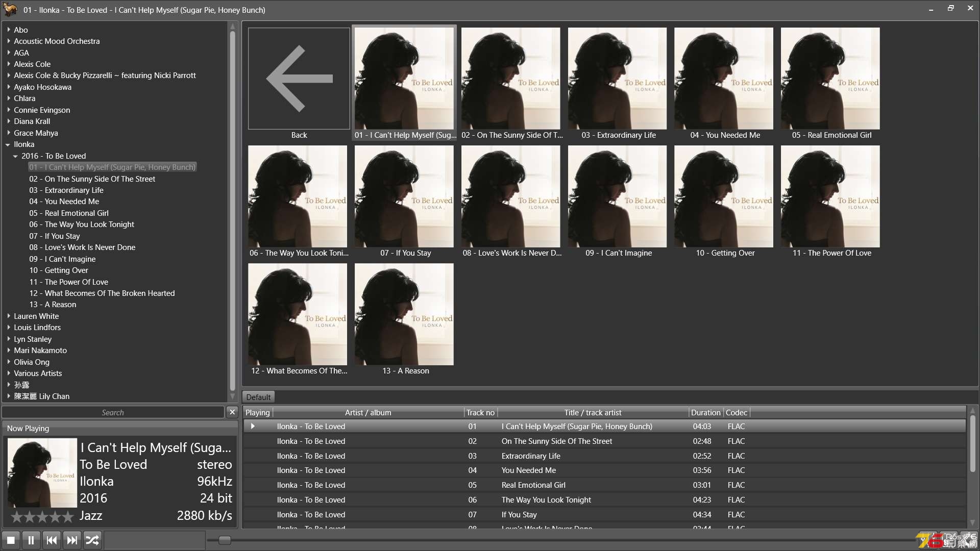Screen dimensions: 980x551
Task: Expand the Abo artist node
Action: [9, 30]
